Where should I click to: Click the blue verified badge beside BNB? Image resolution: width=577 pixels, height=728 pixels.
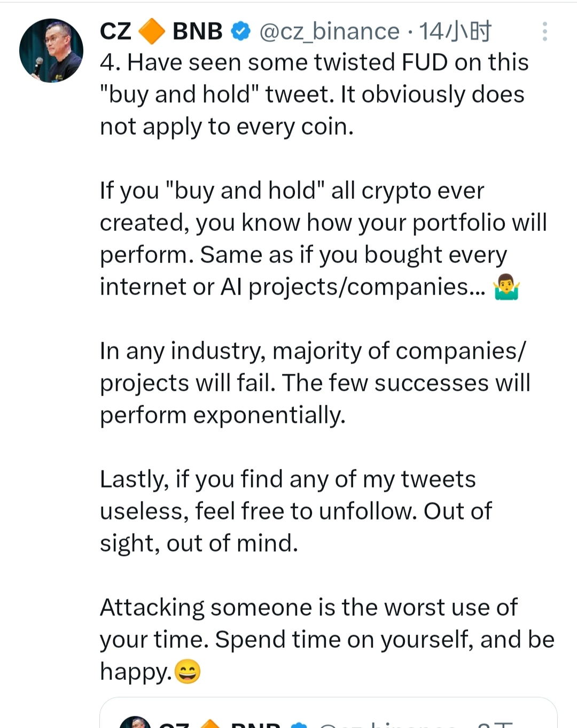[240, 32]
